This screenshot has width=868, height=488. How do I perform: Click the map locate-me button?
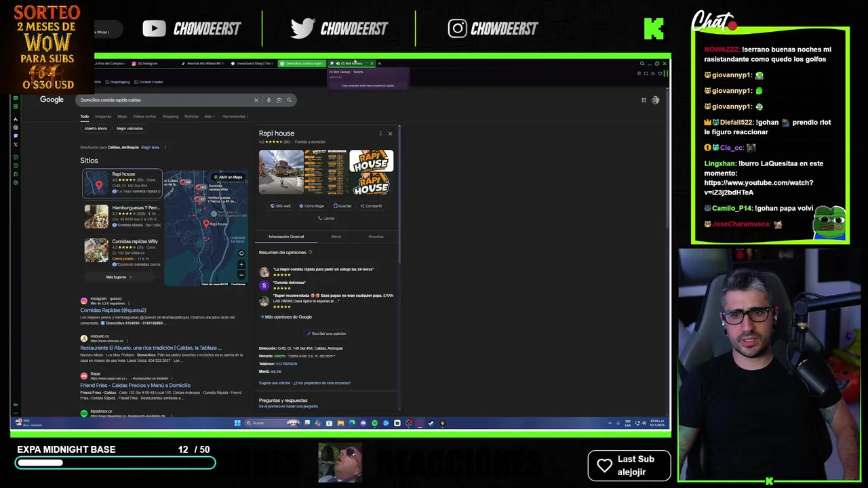[241, 253]
